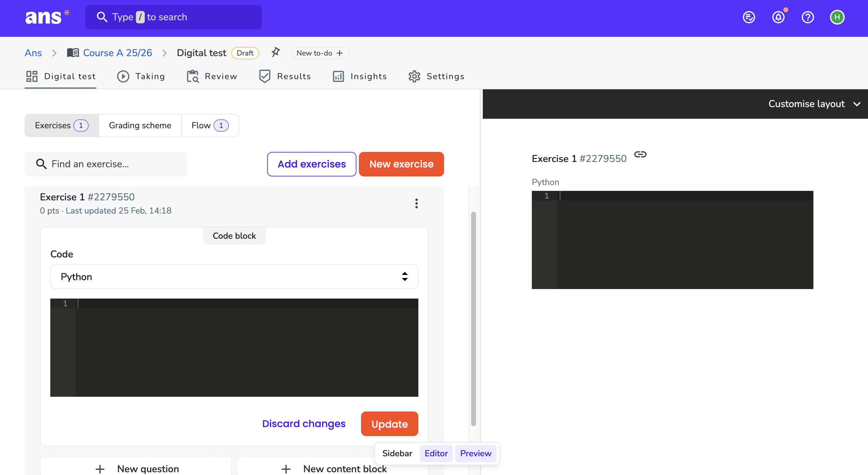868x475 pixels.
Task: Click the New exercise button
Action: point(401,164)
